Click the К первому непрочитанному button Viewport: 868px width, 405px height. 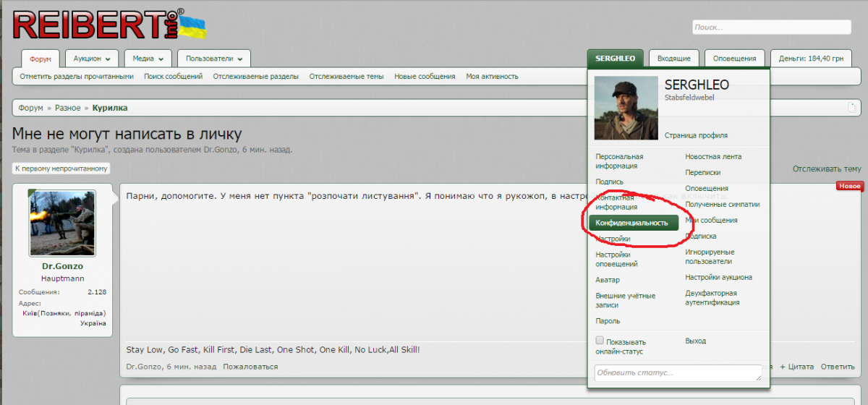click(x=61, y=169)
